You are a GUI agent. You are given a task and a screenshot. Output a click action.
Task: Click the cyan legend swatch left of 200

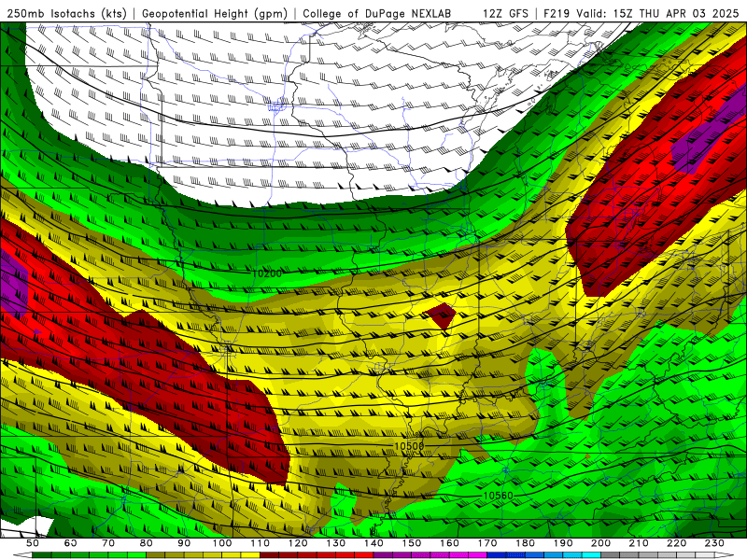tap(591, 555)
